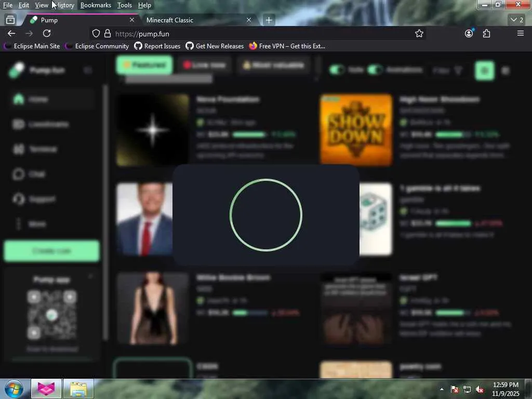Open the View menu
The image size is (532, 399).
[x=42, y=5]
